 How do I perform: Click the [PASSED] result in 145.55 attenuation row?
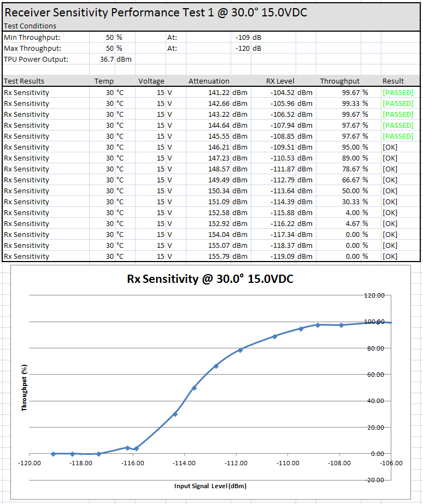(398, 136)
